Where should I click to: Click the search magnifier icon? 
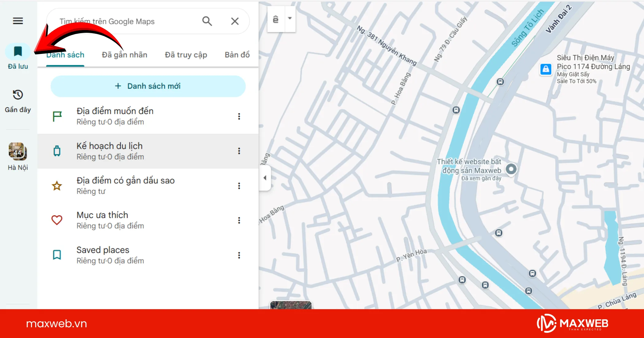pos(207,21)
